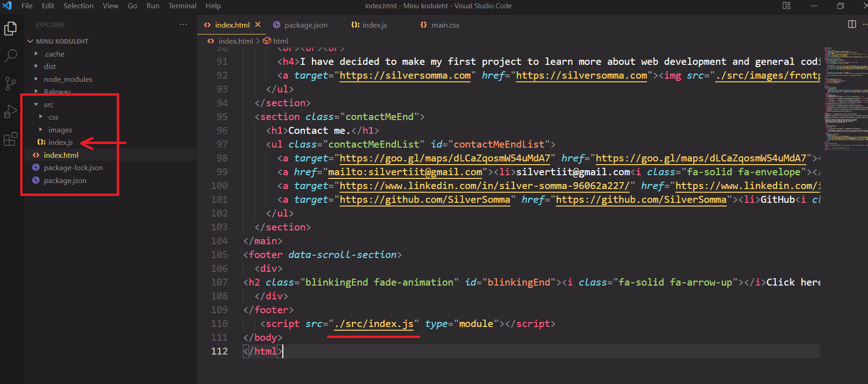Viewport: 868px width, 384px height.
Task: Open the View menu
Action: (x=110, y=6)
